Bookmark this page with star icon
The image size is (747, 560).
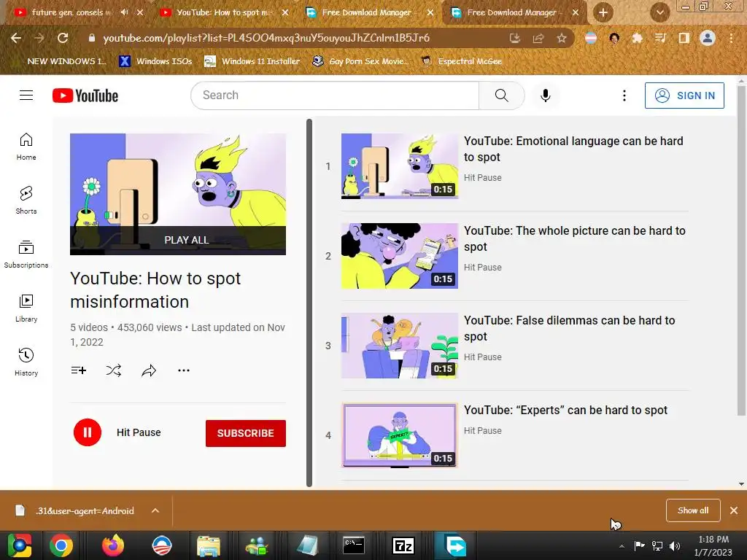click(562, 38)
